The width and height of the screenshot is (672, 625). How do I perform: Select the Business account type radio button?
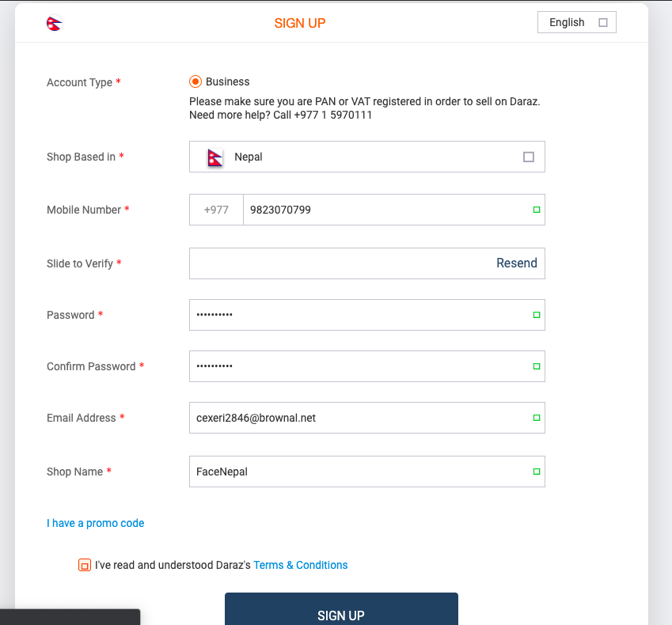tap(196, 81)
